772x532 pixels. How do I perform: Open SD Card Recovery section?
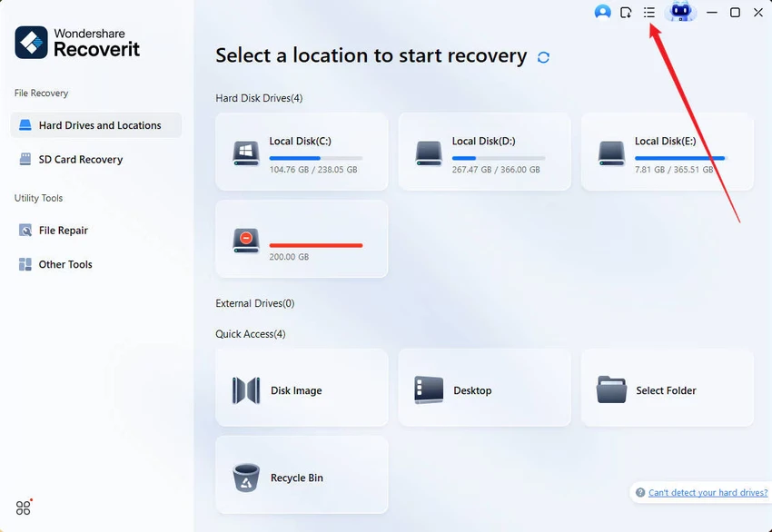96,159
